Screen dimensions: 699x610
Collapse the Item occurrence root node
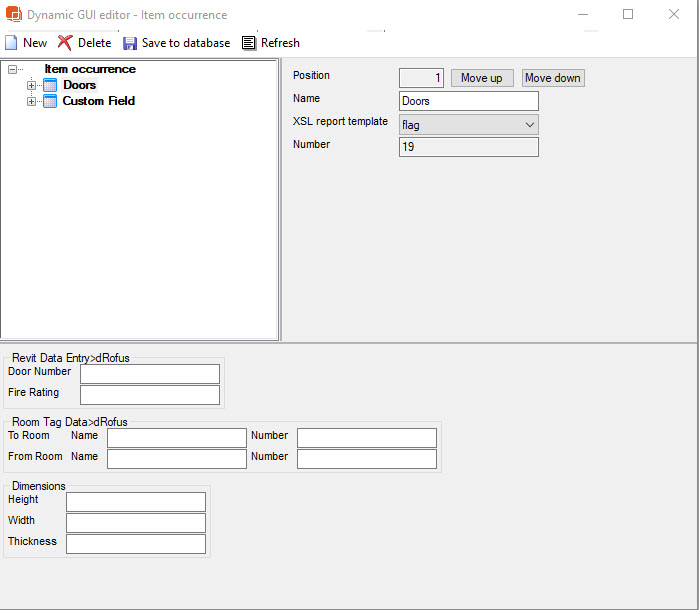[x=12, y=69]
